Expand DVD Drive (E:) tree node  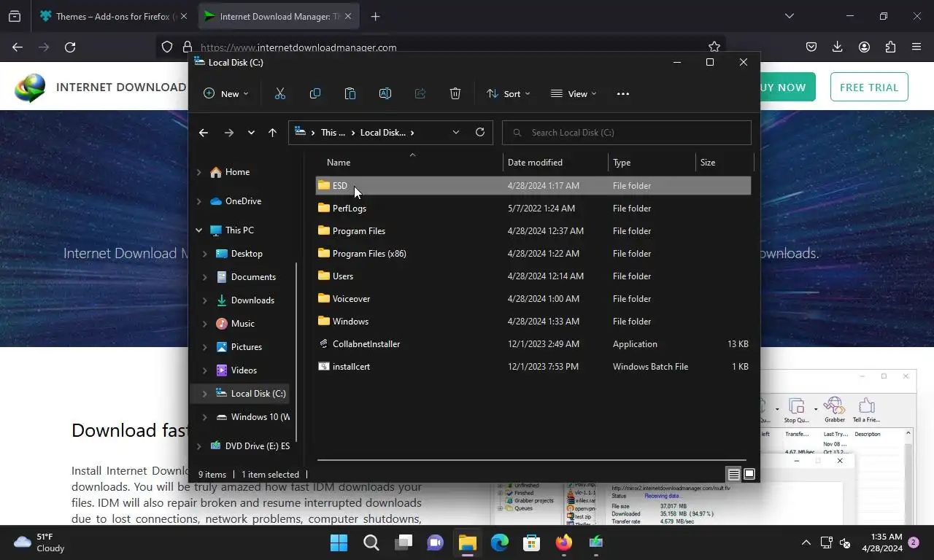coord(198,446)
